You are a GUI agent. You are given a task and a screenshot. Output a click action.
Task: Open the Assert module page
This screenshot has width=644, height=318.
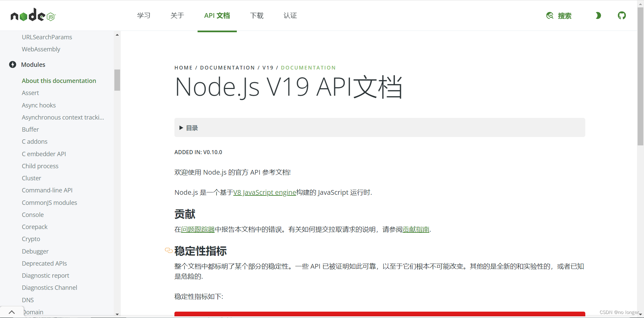tap(30, 93)
